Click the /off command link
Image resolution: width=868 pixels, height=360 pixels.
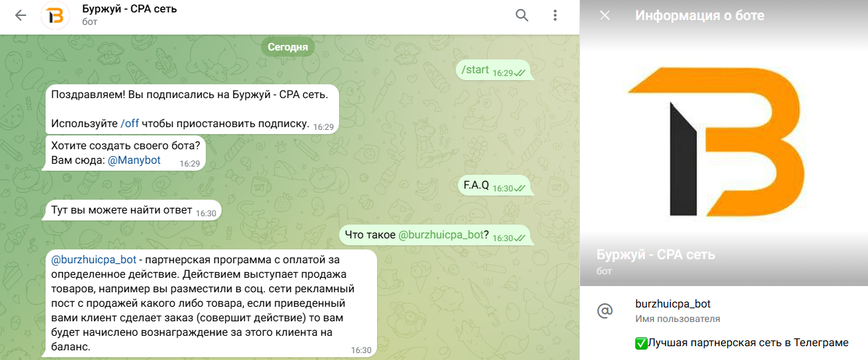pyautogui.click(x=130, y=124)
